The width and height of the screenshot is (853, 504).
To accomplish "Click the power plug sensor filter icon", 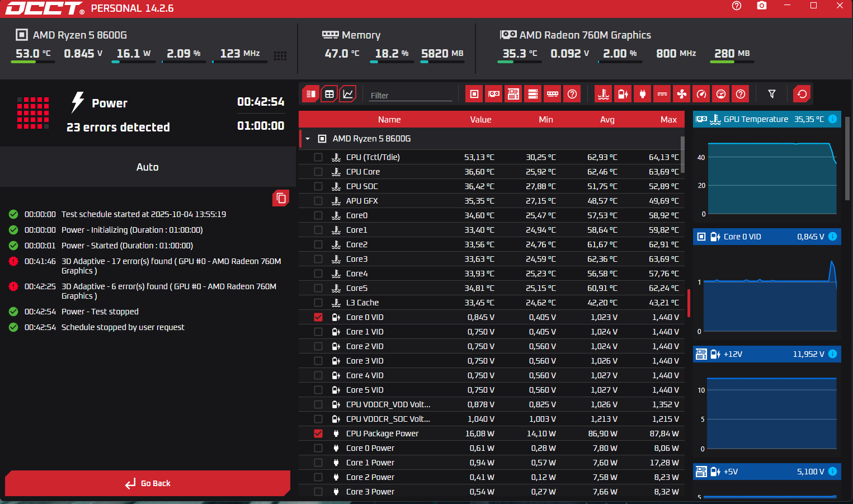I will [x=643, y=94].
